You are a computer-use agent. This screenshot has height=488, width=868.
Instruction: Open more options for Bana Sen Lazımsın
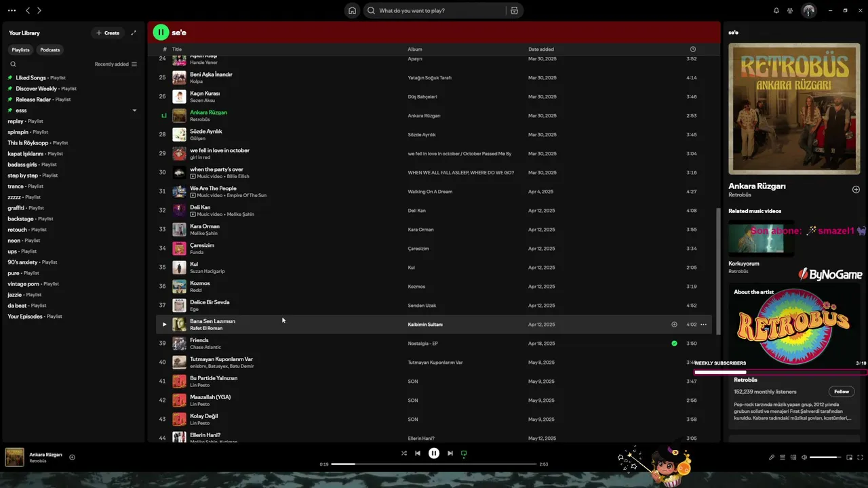[x=703, y=325]
